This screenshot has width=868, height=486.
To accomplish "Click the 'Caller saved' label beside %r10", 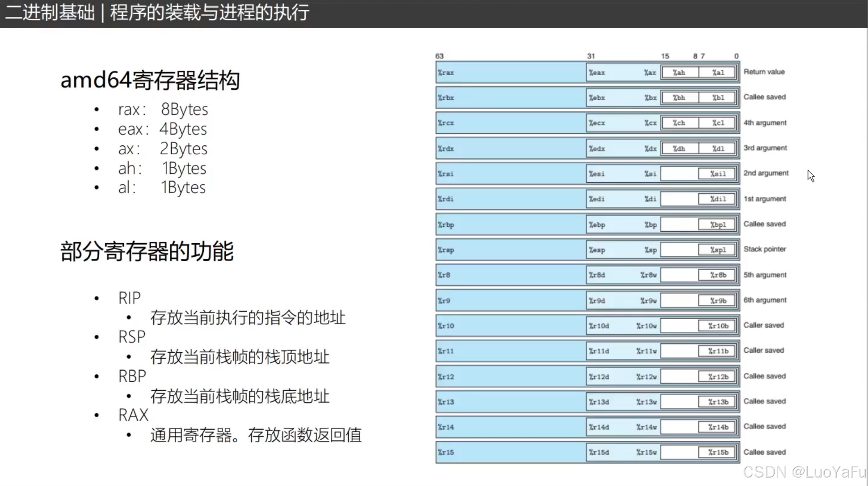I will click(x=763, y=325).
